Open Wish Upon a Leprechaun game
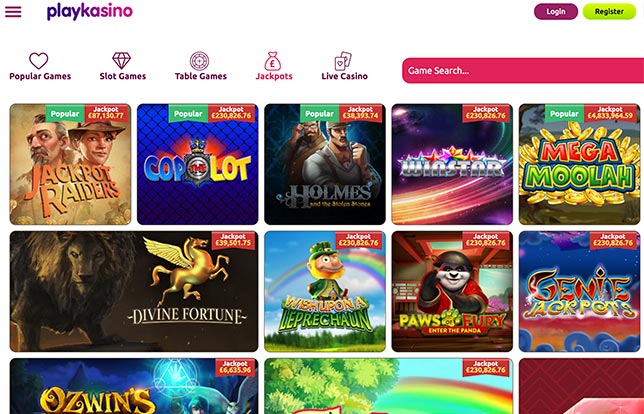 [x=325, y=292]
